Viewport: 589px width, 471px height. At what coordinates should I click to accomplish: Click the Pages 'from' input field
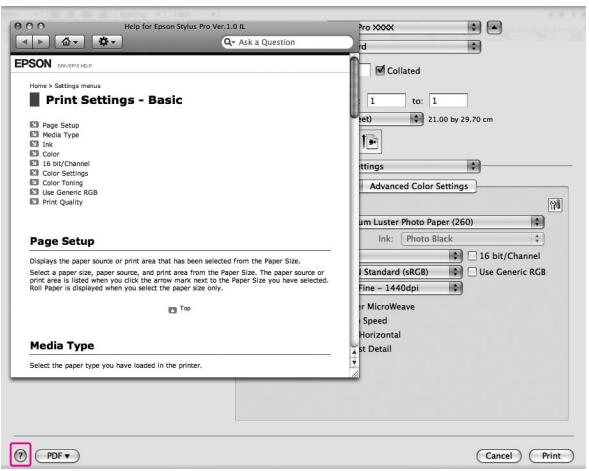click(386, 101)
